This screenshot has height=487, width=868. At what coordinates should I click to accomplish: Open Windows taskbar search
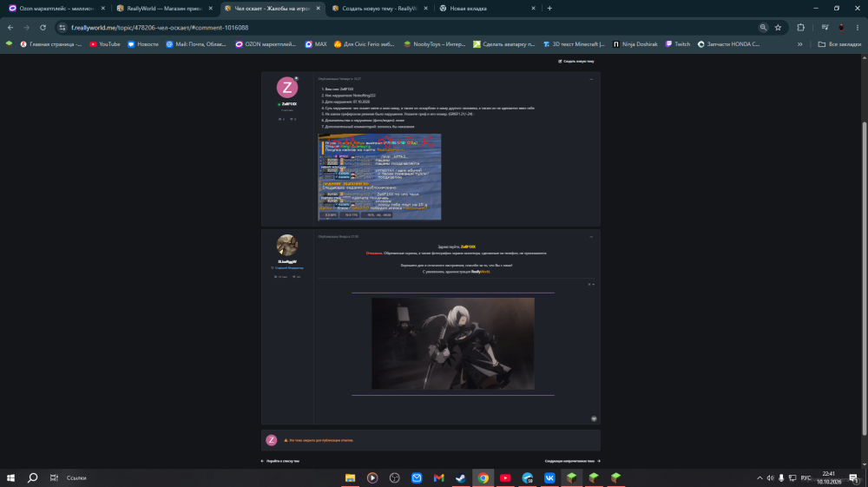[x=32, y=477]
